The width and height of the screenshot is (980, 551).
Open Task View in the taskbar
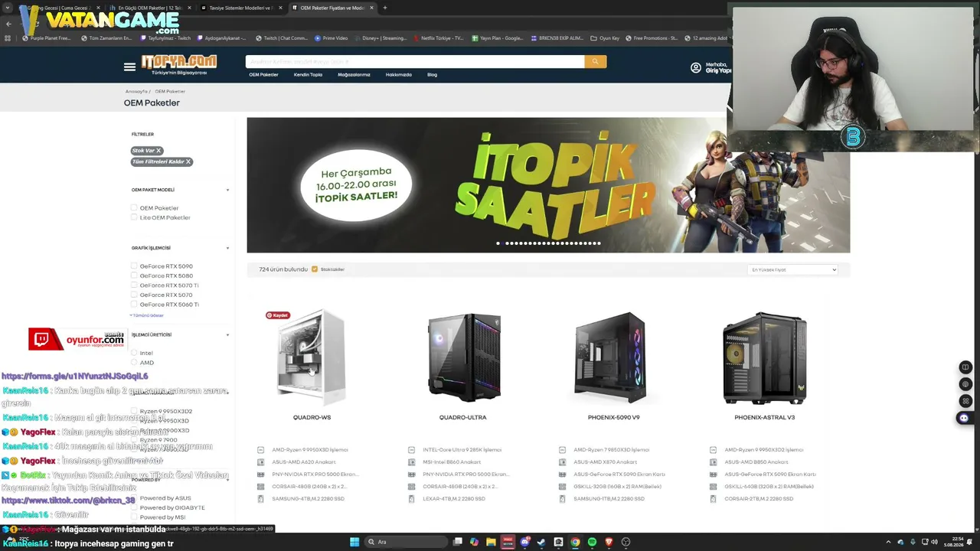point(457,542)
